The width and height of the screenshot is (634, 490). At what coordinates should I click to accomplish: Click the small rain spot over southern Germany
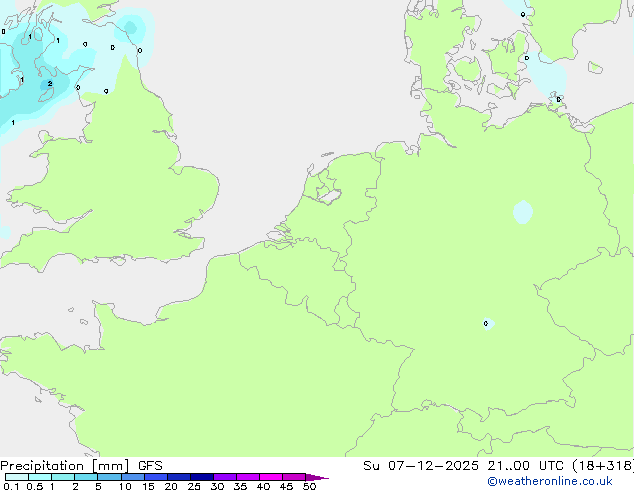(x=488, y=323)
